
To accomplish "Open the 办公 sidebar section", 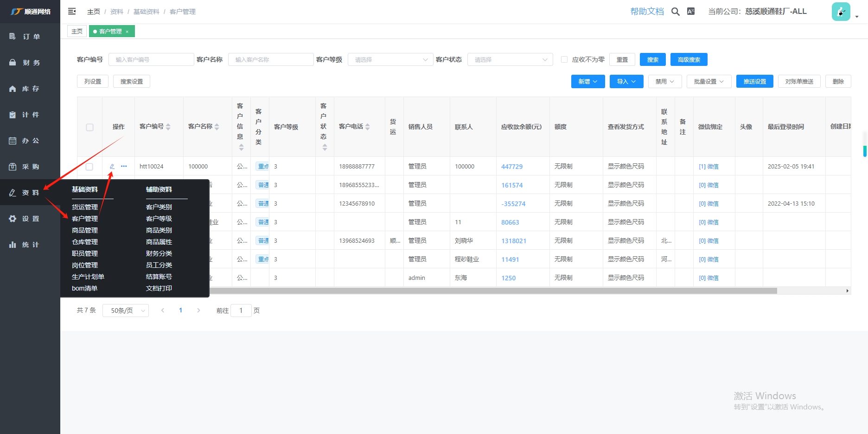I will coord(30,140).
